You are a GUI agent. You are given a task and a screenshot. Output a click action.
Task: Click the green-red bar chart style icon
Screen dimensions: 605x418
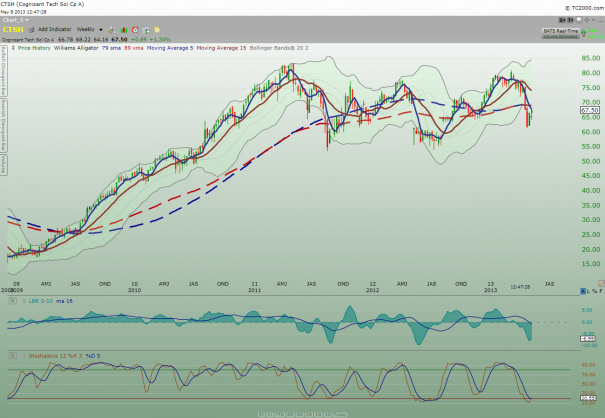(123, 30)
